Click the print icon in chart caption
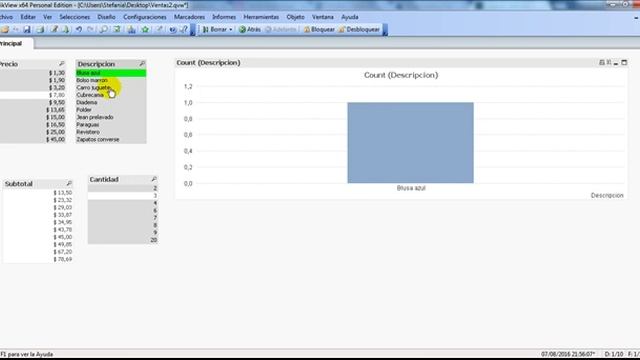The height and width of the screenshot is (360, 640). [x=601, y=62]
